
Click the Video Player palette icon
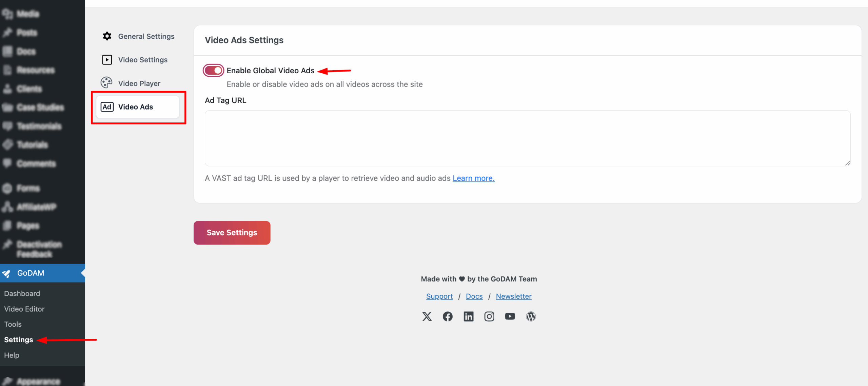pyautogui.click(x=106, y=83)
